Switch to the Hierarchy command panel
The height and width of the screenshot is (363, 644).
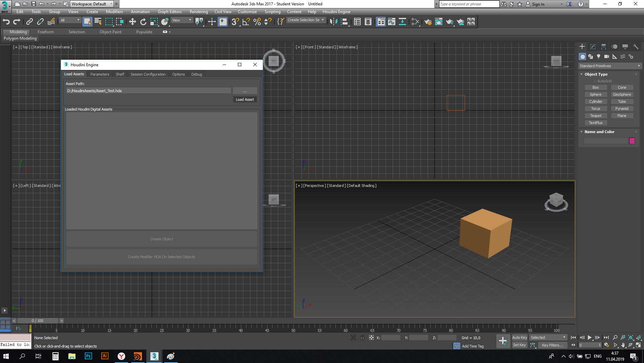[x=604, y=47]
